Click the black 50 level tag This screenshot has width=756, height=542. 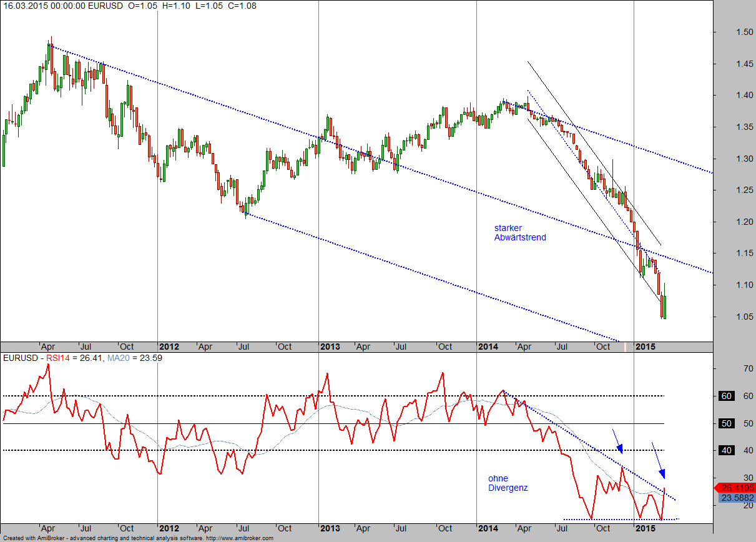point(726,423)
